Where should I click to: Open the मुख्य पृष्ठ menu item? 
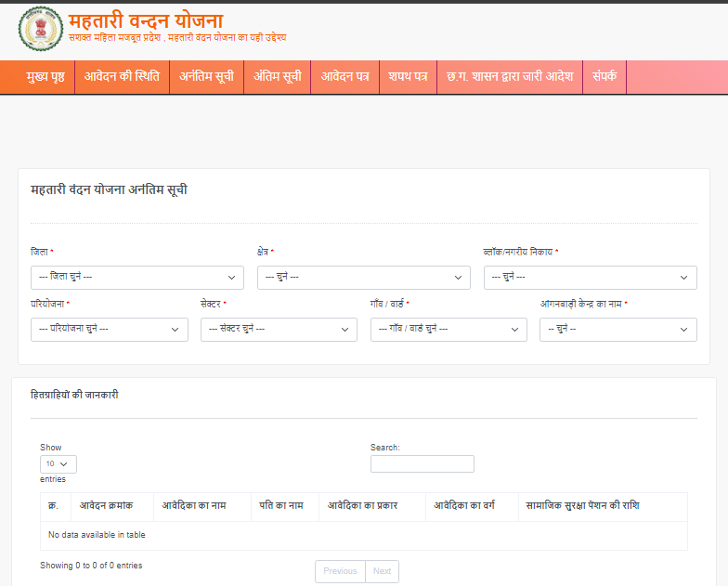[x=45, y=76]
